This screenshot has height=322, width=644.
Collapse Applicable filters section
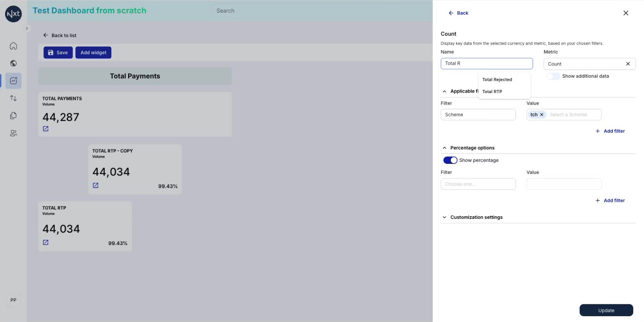(x=444, y=92)
